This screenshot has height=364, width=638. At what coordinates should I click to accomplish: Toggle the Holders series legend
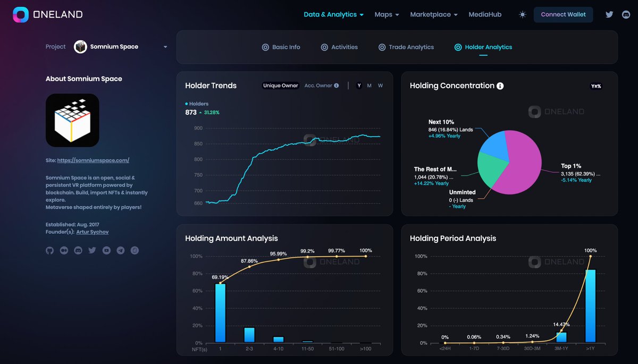197,104
